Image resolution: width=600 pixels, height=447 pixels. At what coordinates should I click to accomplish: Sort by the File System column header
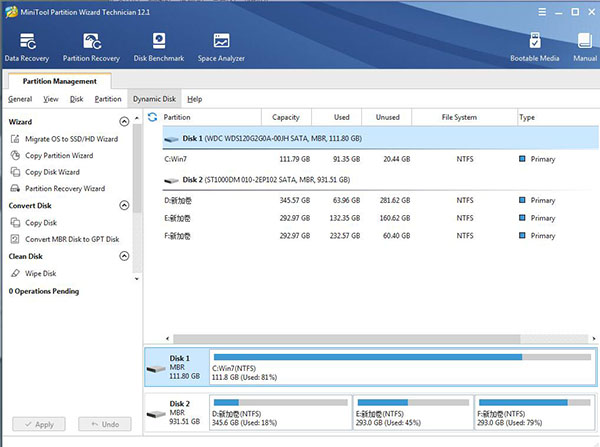(x=464, y=117)
